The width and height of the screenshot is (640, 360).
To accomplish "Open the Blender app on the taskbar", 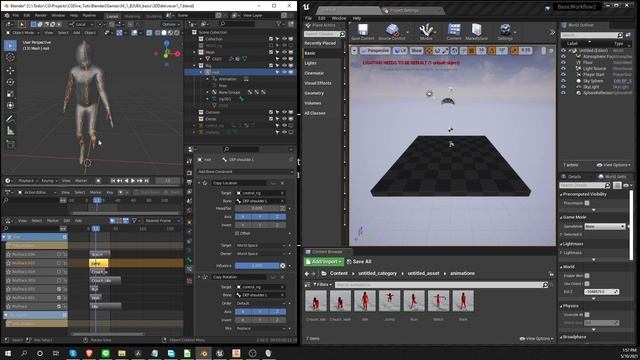I will (204, 353).
